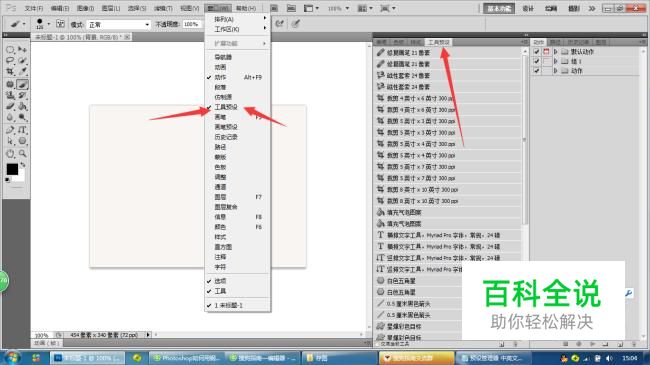Open the 工作区(K) submenu
This screenshot has width=650, height=365.
point(238,29)
